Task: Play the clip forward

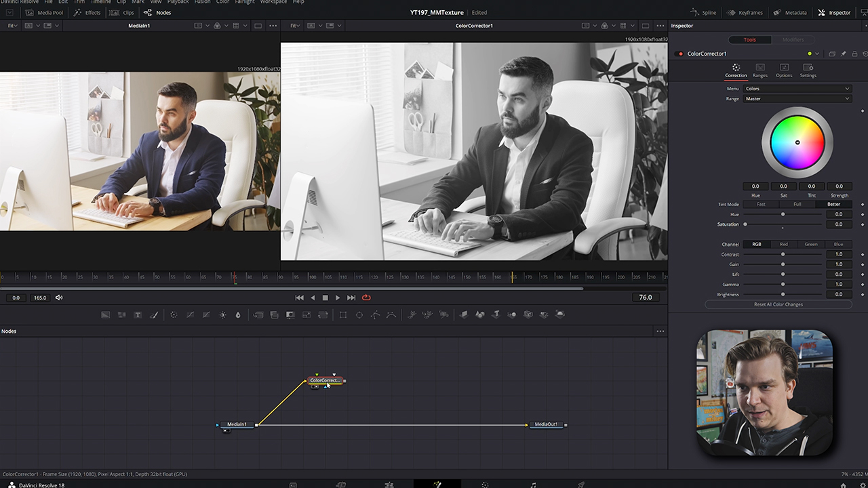Action: pos(338,298)
